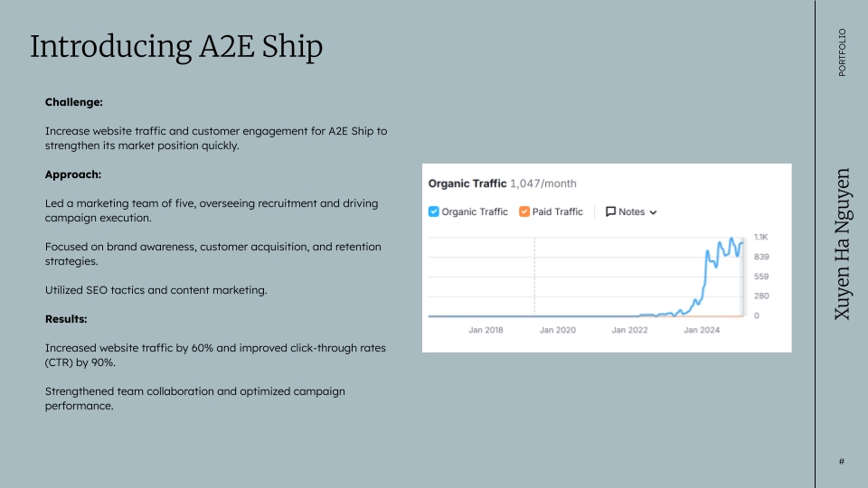Click the Challenge: heading
Image resolution: width=868 pixels, height=488 pixels.
[x=74, y=102]
